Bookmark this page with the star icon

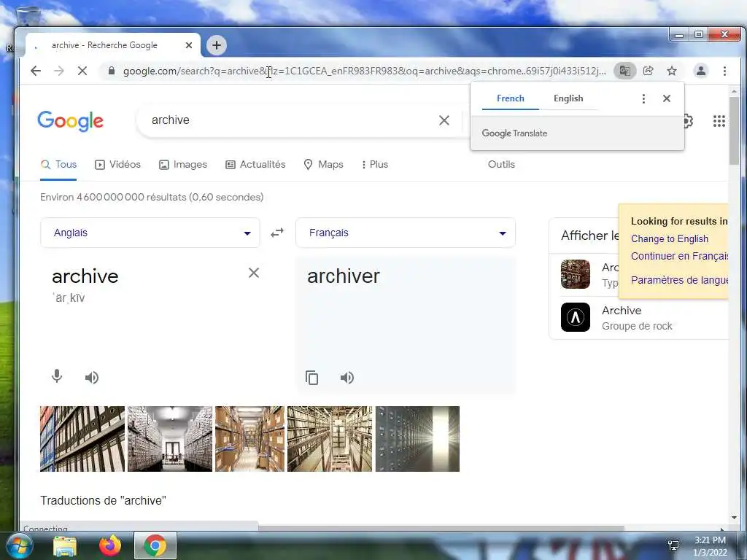tap(672, 71)
